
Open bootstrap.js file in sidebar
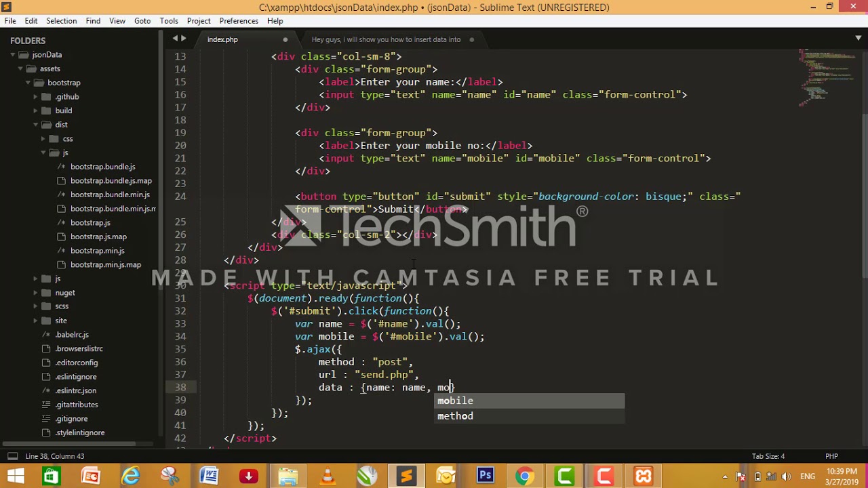(x=90, y=222)
